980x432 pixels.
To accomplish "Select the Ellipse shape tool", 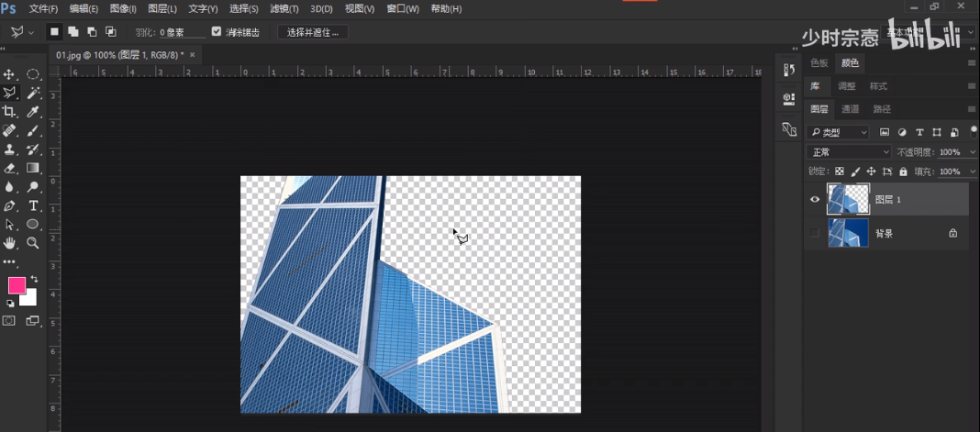I will pyautogui.click(x=33, y=224).
